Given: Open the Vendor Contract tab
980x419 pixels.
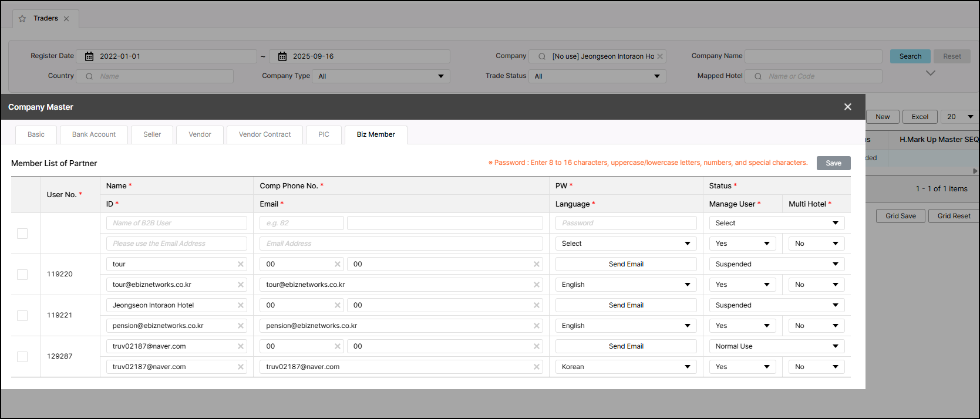Looking at the screenshot, I should tap(265, 134).
